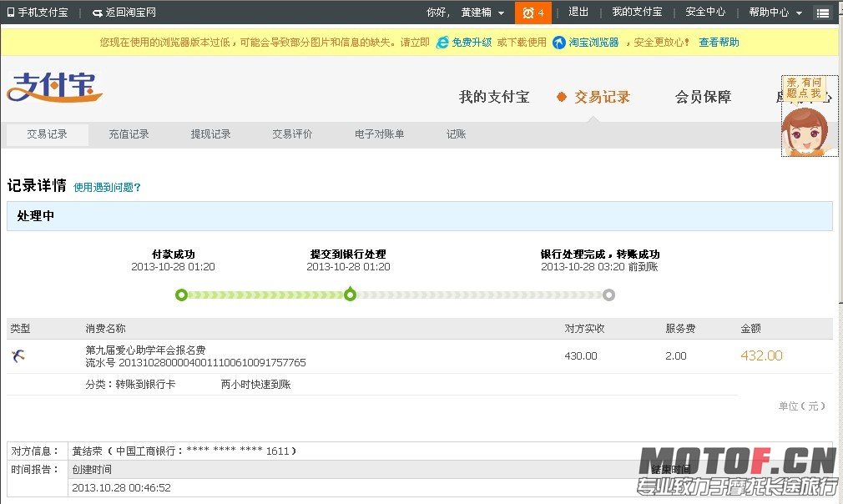Image resolution: width=843 pixels, height=504 pixels.
Task: Switch to the 记账 tab
Action: (x=456, y=134)
